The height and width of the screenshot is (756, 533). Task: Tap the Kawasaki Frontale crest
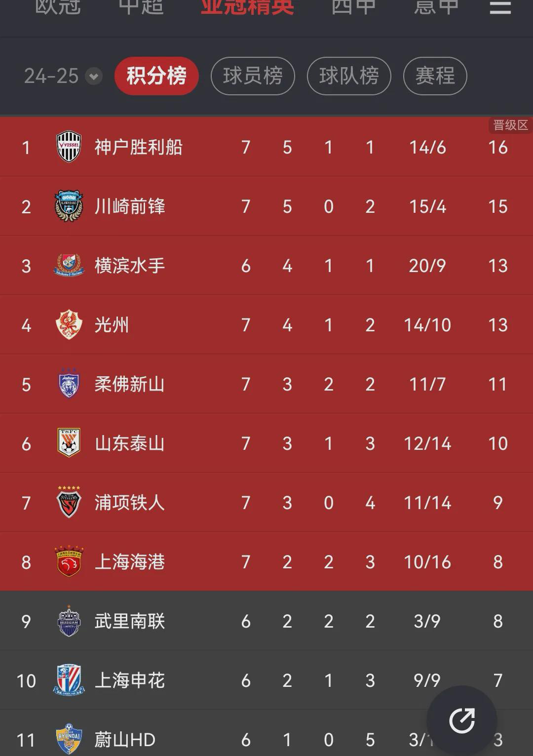click(x=69, y=206)
